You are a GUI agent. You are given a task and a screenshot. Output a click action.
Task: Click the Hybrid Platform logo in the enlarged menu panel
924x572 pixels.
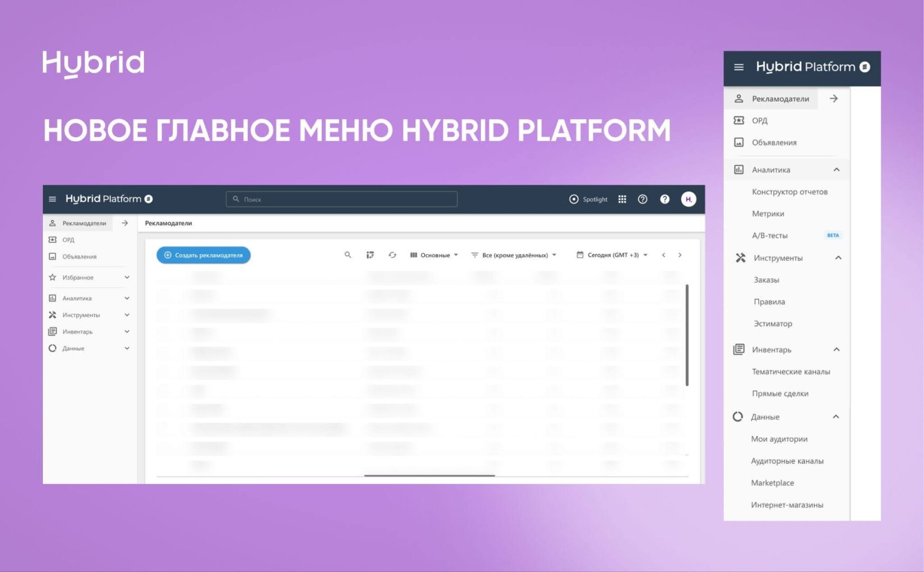[813, 67]
